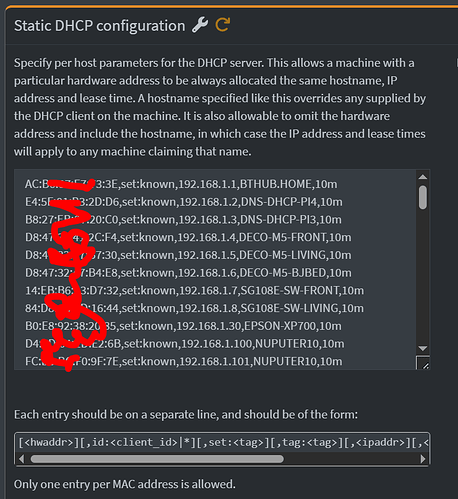This screenshot has height=499, width=458.
Task: Click the textarea scroll up arrow
Action: click(x=423, y=177)
